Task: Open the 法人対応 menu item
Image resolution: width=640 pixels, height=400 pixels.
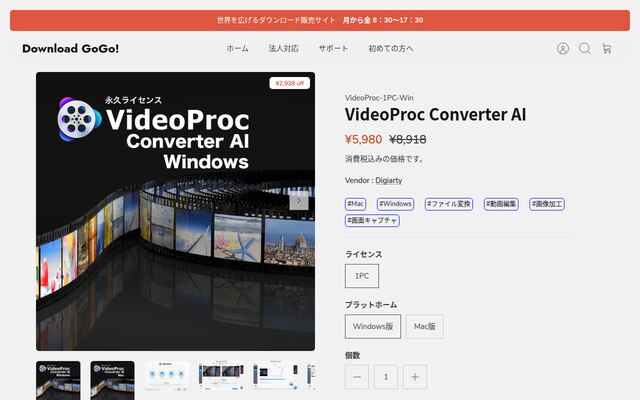Action: pyautogui.click(x=283, y=48)
